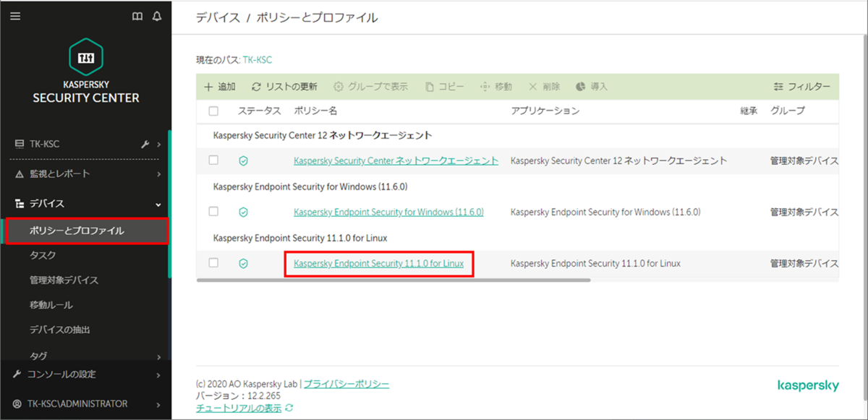Click the Kaspersky Security Center hexagon logo
The height and width of the screenshot is (420, 868).
tap(86, 56)
